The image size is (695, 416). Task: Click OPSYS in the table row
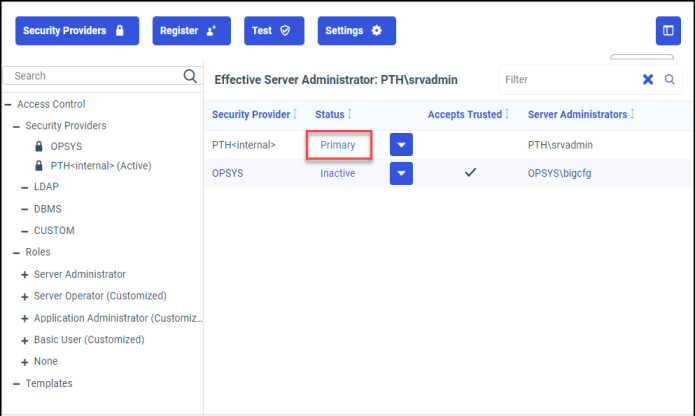point(227,173)
